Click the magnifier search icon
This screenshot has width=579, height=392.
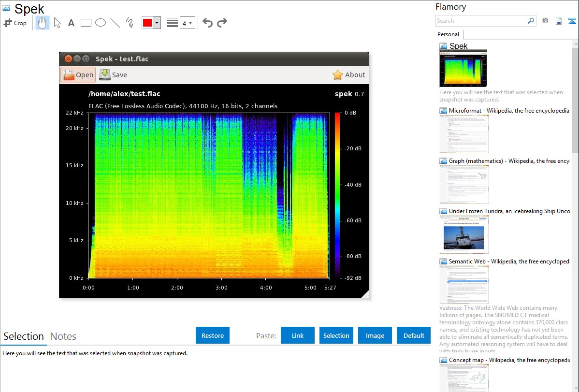point(531,21)
